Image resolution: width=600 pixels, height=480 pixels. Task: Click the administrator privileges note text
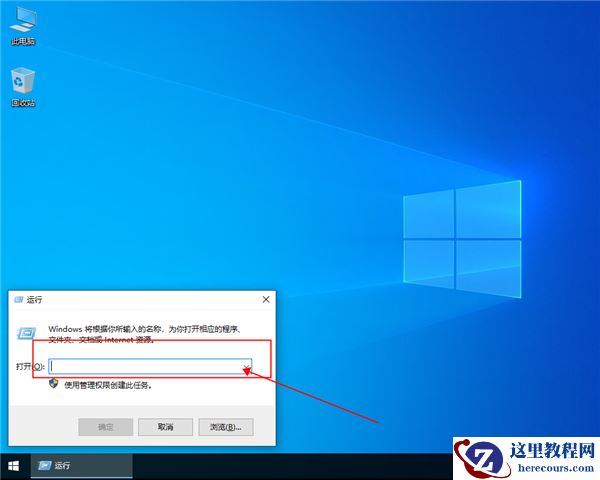coord(108,385)
